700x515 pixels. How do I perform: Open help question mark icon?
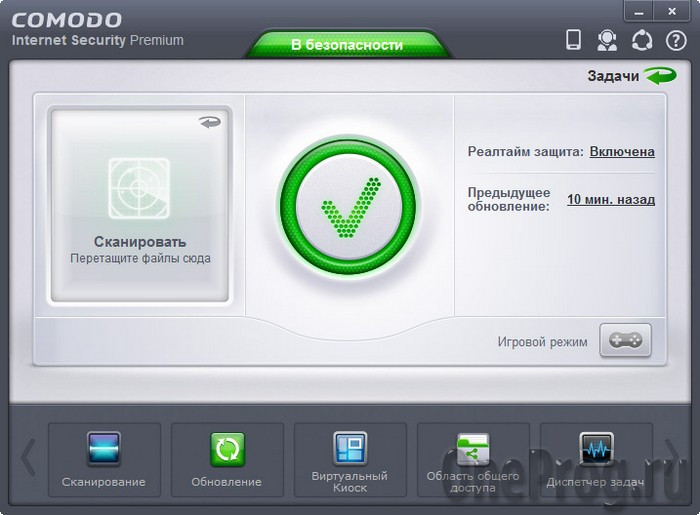(x=676, y=41)
